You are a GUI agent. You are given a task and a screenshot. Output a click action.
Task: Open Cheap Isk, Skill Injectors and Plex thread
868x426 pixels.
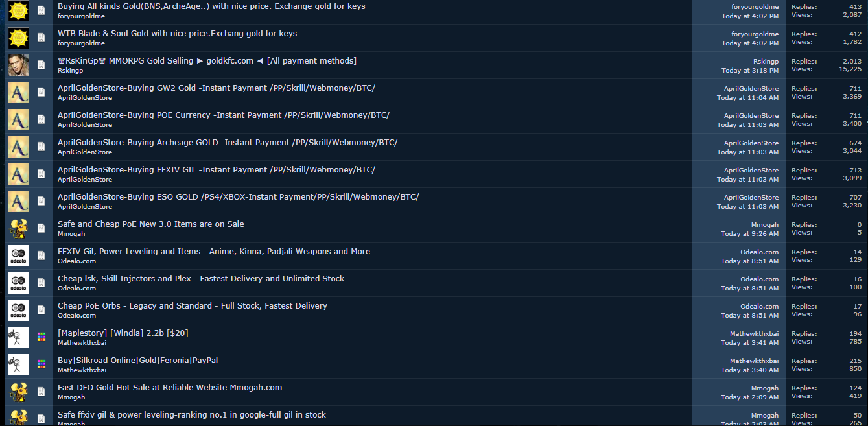pyautogui.click(x=201, y=279)
